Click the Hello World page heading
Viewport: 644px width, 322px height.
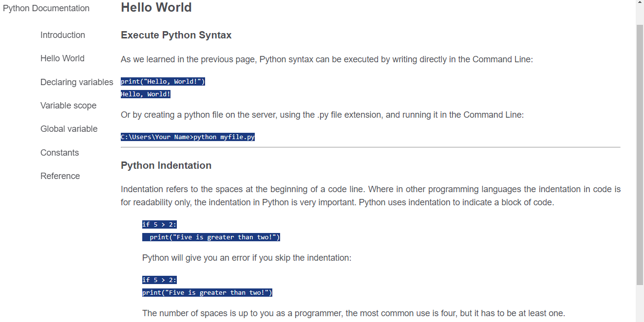tap(156, 8)
